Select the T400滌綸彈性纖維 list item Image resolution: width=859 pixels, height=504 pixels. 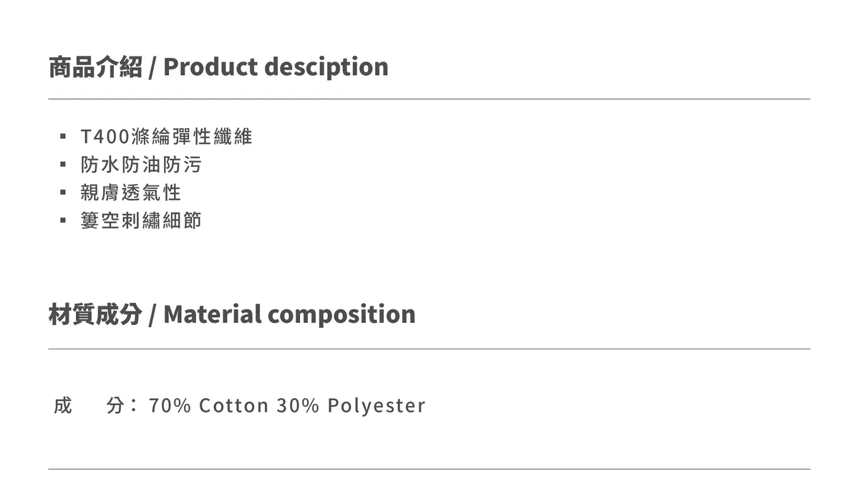coord(167,136)
